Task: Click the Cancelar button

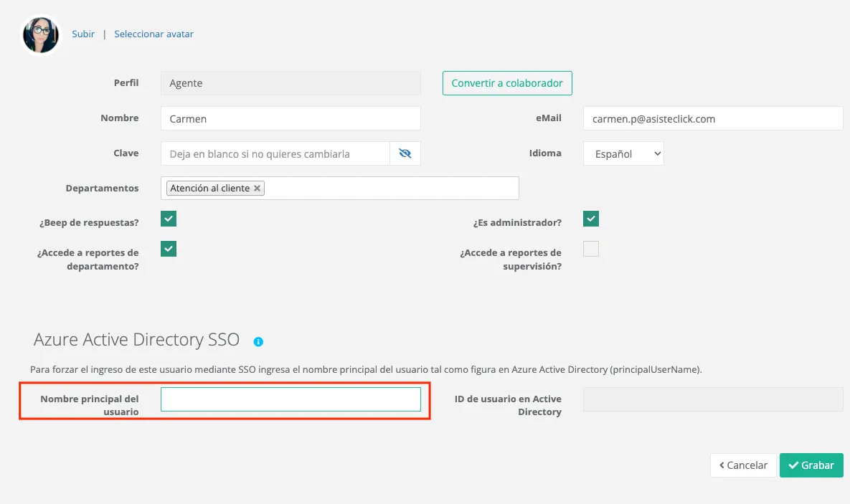Action: (743, 465)
